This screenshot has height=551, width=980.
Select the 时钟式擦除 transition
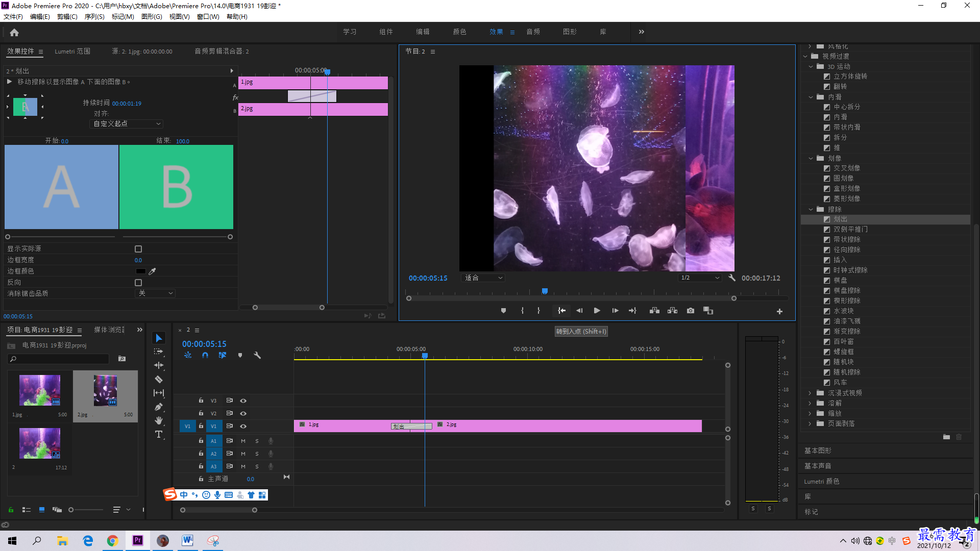pyautogui.click(x=850, y=270)
